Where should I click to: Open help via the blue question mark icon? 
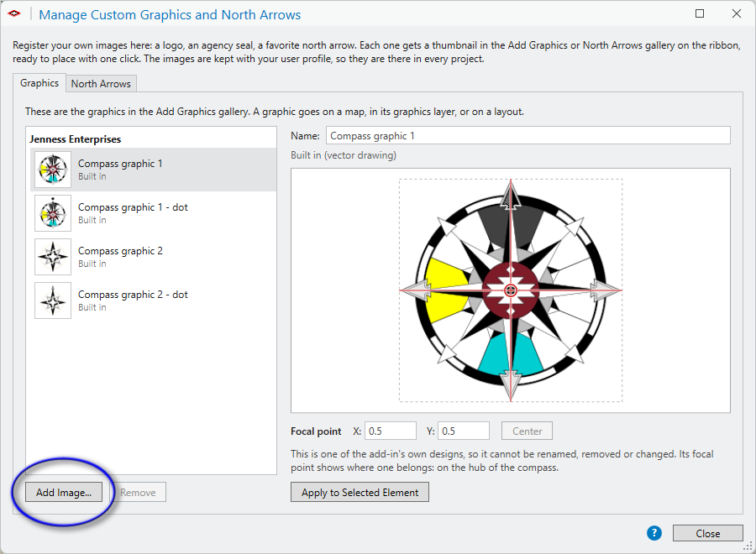click(654, 533)
